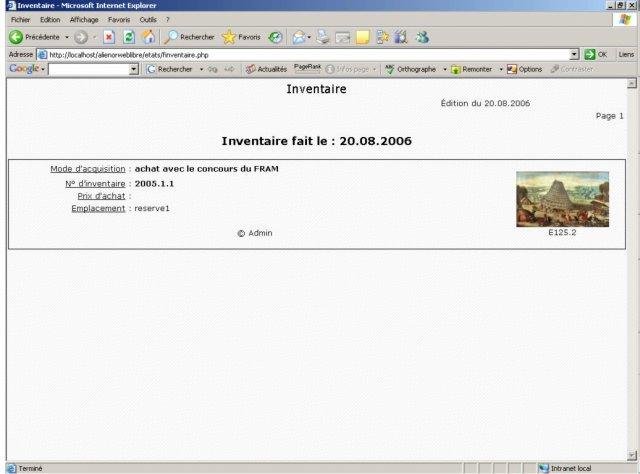Open the Edition menu

coord(50,20)
